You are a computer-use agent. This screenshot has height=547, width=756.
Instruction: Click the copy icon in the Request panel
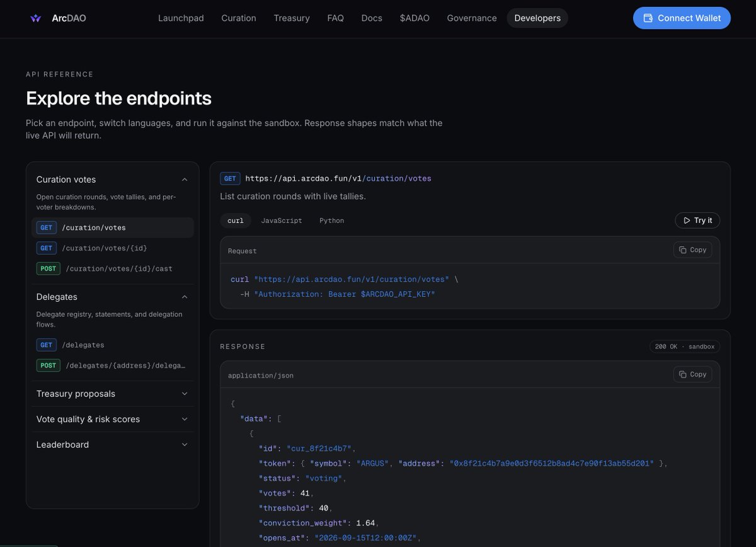(682, 250)
